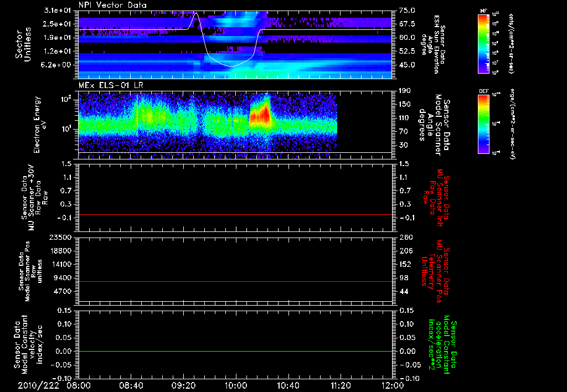The image size is (567, 392).
Task: Click the 2010/222 date label
Action: (x=38, y=386)
